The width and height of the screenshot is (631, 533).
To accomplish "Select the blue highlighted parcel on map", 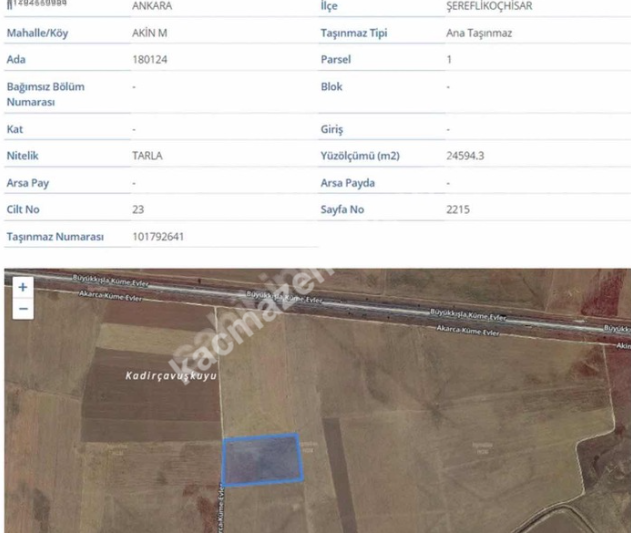I will [x=263, y=460].
